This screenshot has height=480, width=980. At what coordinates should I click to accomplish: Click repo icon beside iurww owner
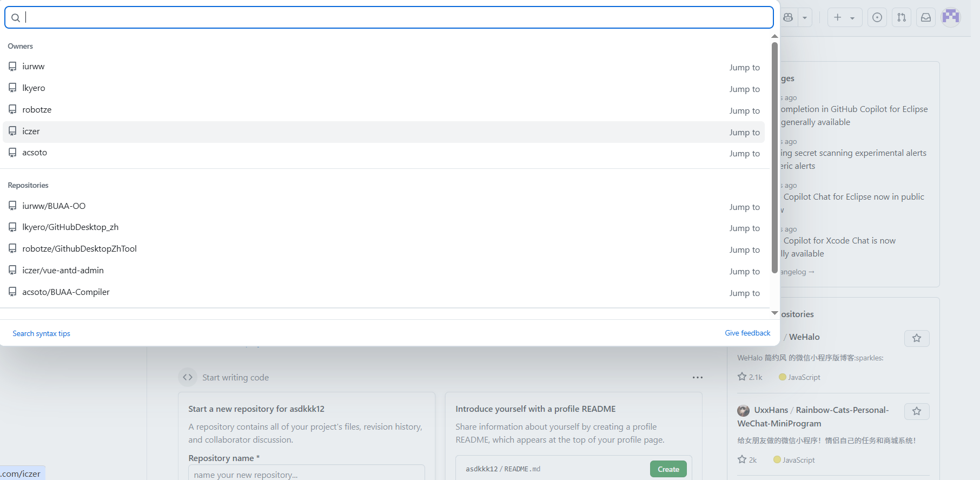[12, 67]
